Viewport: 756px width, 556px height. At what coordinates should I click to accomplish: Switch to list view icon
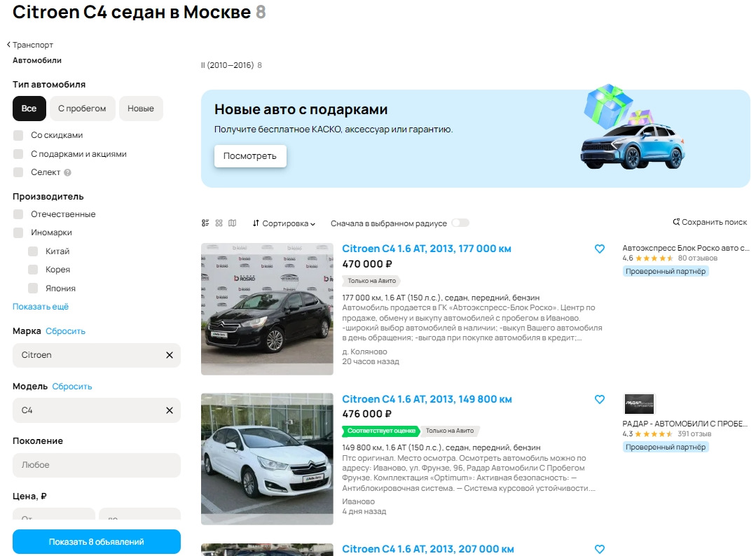(x=205, y=223)
